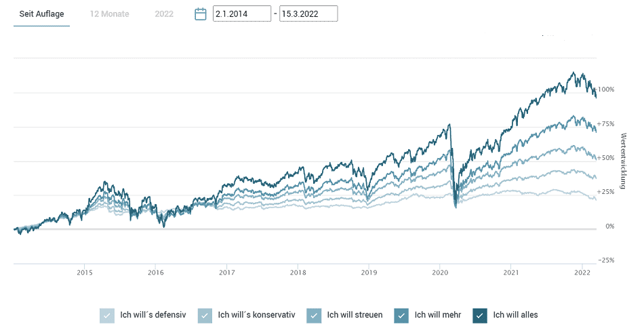The image size is (644, 333).
Task: Click the 'Ich will's defensiv' legend label
Action: (x=153, y=315)
